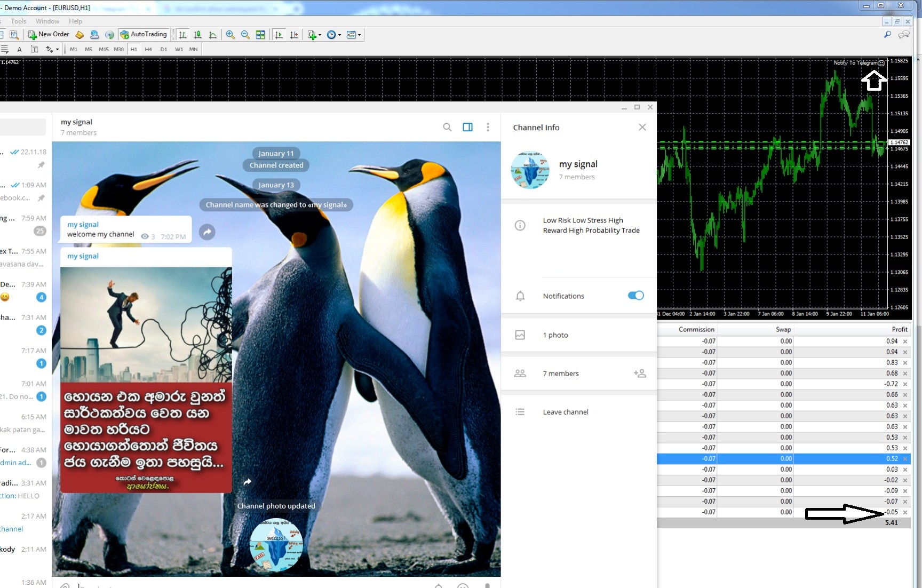Open the periodicity clock dropdown
922x588 pixels.
click(x=334, y=35)
